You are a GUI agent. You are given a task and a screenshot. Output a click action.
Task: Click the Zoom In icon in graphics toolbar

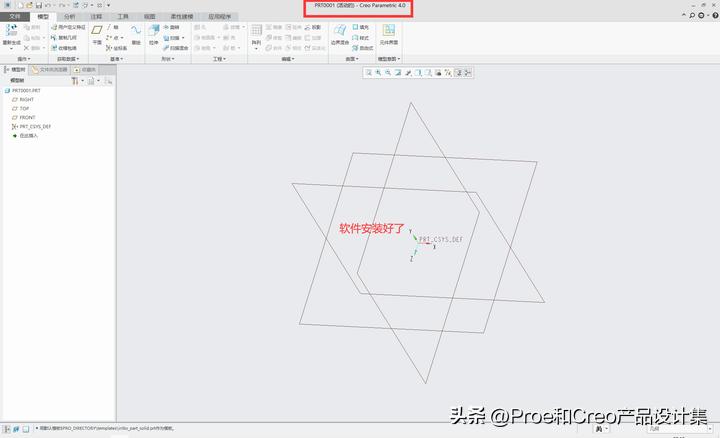click(x=378, y=73)
